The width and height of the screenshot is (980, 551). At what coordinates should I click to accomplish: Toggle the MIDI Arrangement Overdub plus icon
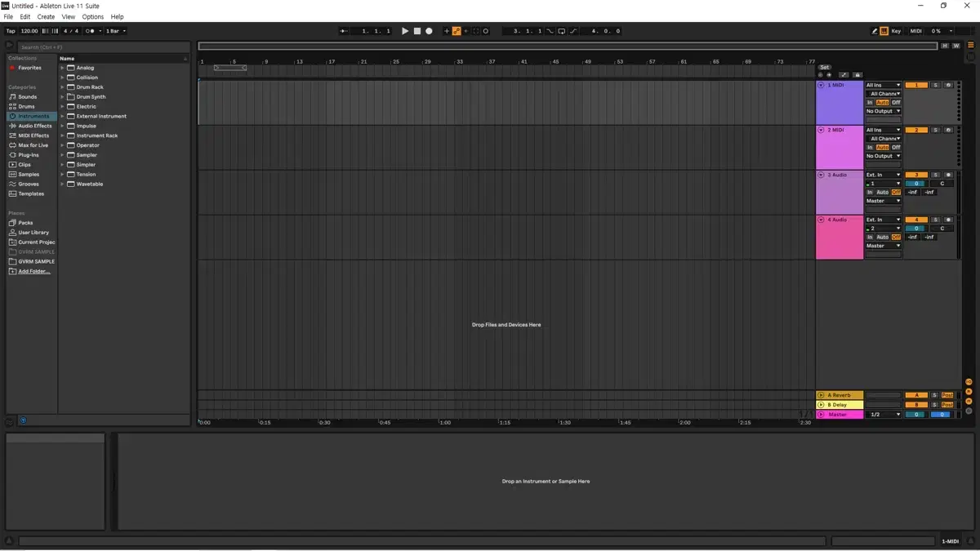tap(447, 31)
